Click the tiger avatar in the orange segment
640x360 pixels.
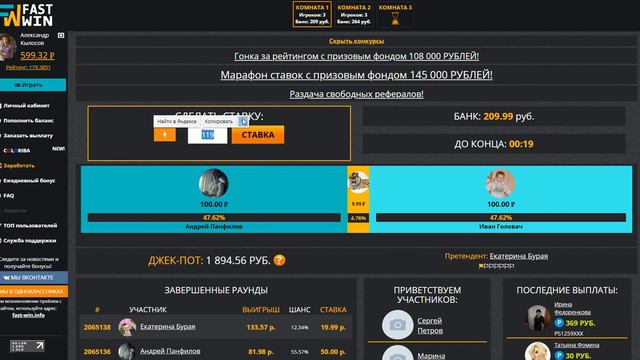point(358,182)
